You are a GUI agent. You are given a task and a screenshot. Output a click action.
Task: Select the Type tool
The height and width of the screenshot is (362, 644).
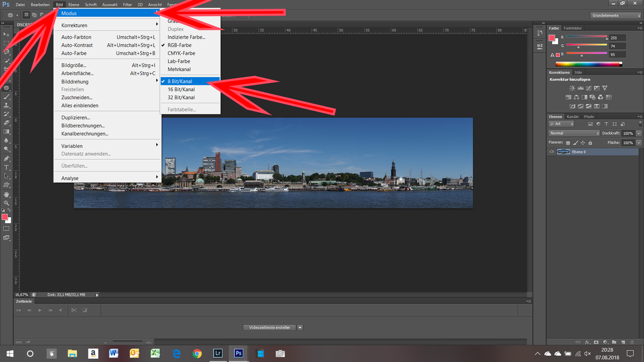point(6,167)
